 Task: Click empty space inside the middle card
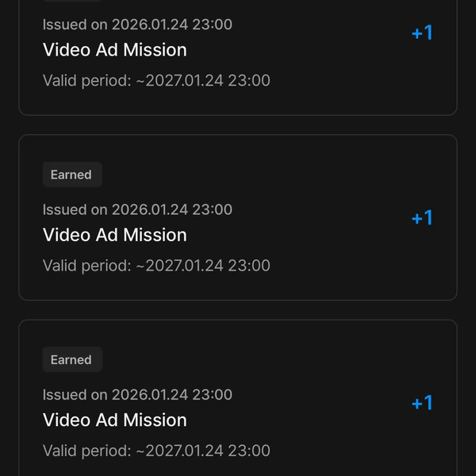317,175
